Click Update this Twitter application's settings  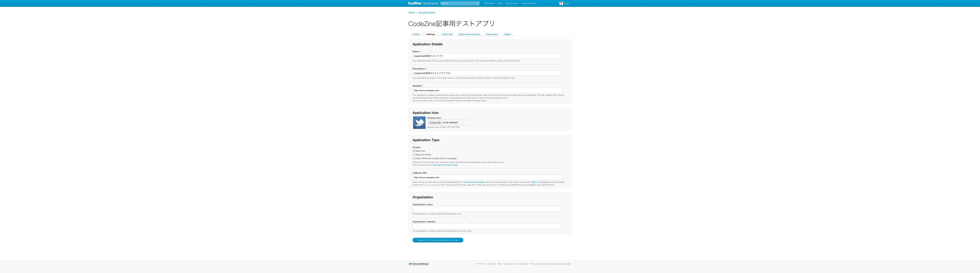438,240
